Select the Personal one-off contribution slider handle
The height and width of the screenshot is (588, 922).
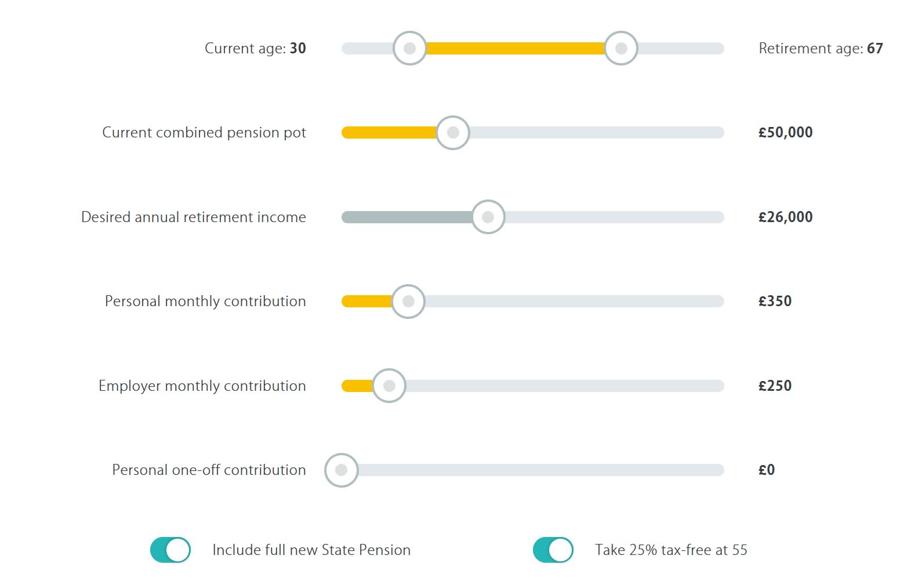pyautogui.click(x=342, y=470)
